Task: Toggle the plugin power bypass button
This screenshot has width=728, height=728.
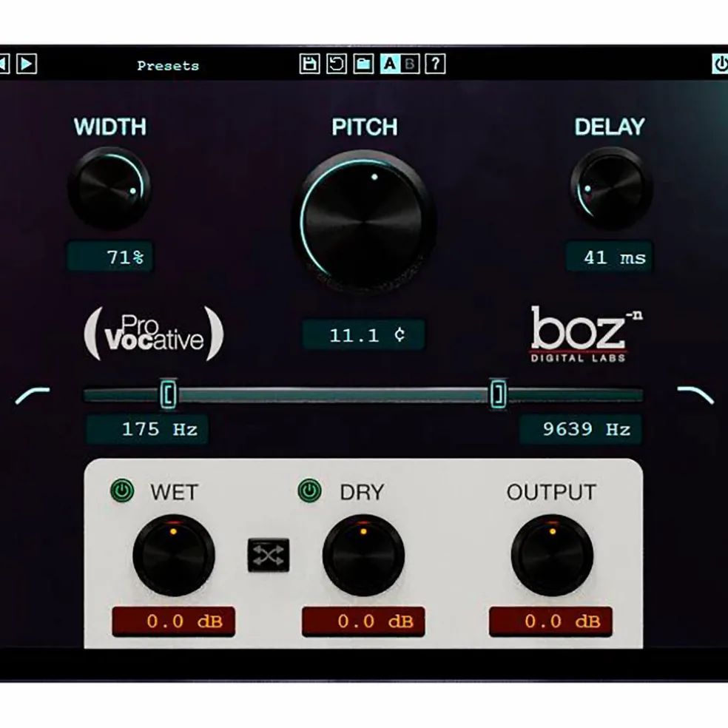Action: click(720, 64)
